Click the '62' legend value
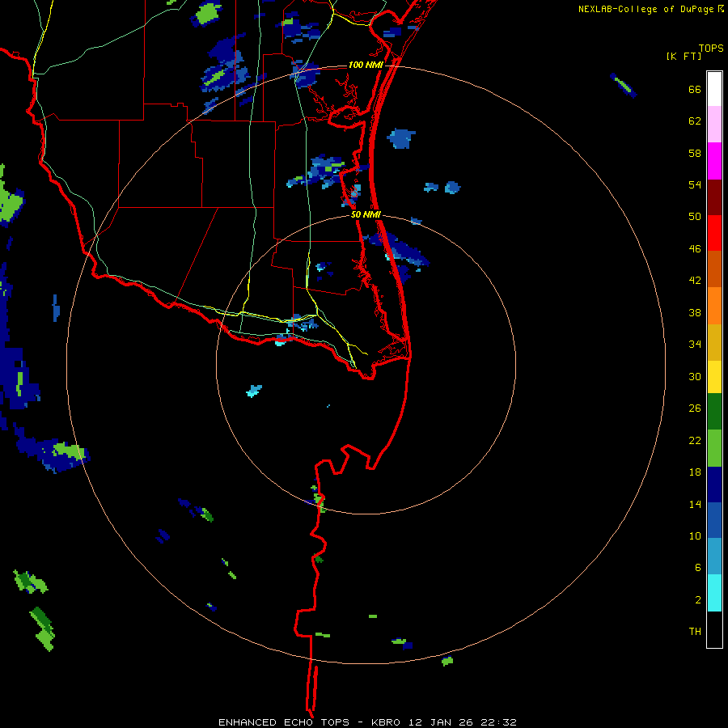The width and height of the screenshot is (728, 728). 695,121
